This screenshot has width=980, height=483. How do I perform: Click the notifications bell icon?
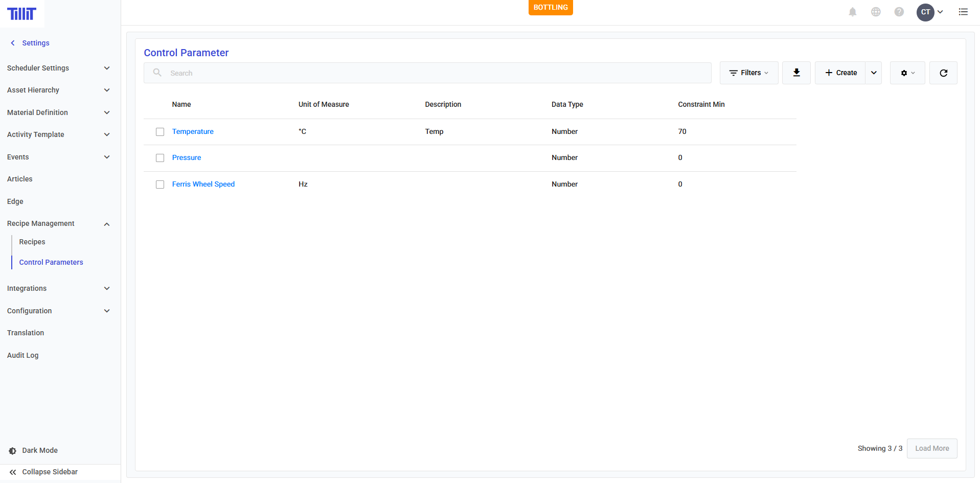852,12
